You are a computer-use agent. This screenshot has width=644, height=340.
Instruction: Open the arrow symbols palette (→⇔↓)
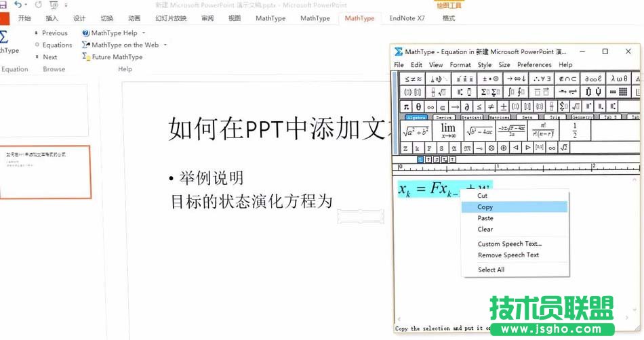click(516, 79)
